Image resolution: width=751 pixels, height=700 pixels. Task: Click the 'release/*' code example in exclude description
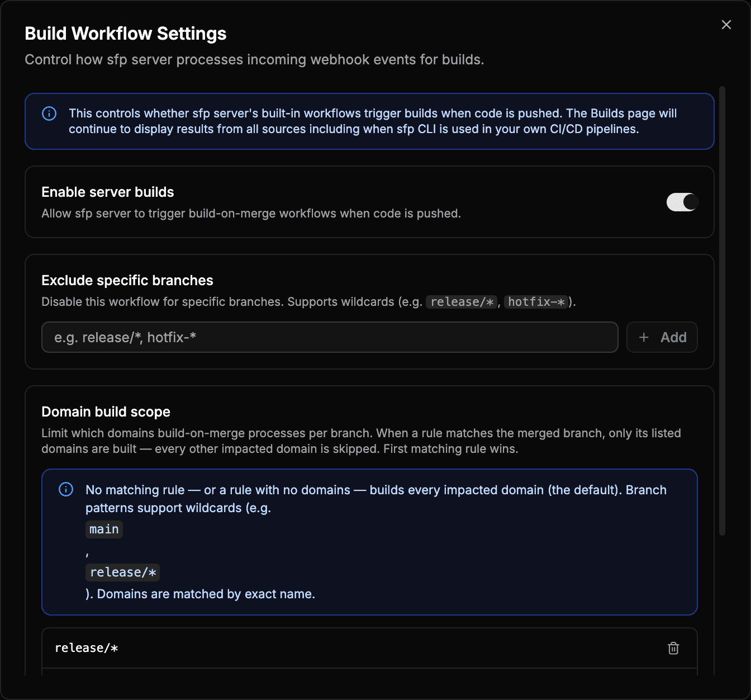462,302
